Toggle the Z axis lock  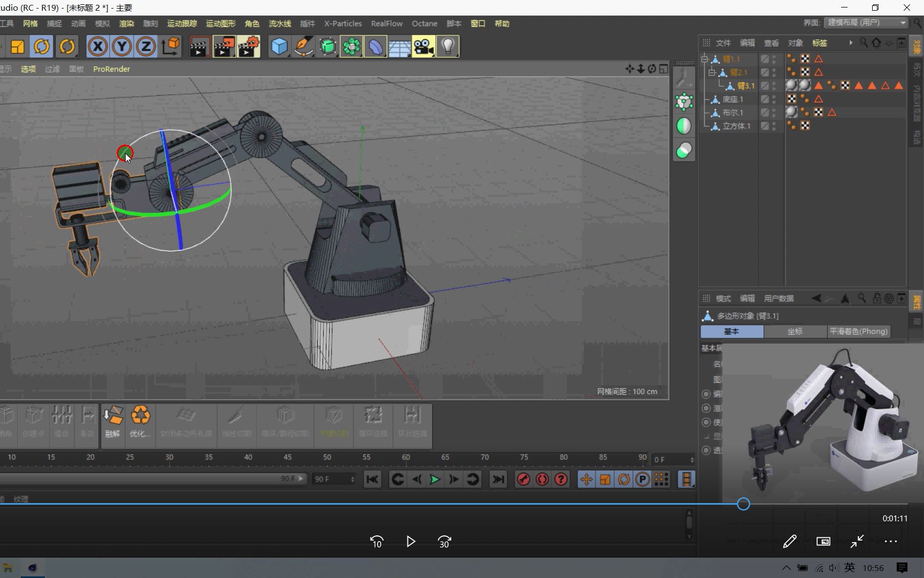coord(145,47)
